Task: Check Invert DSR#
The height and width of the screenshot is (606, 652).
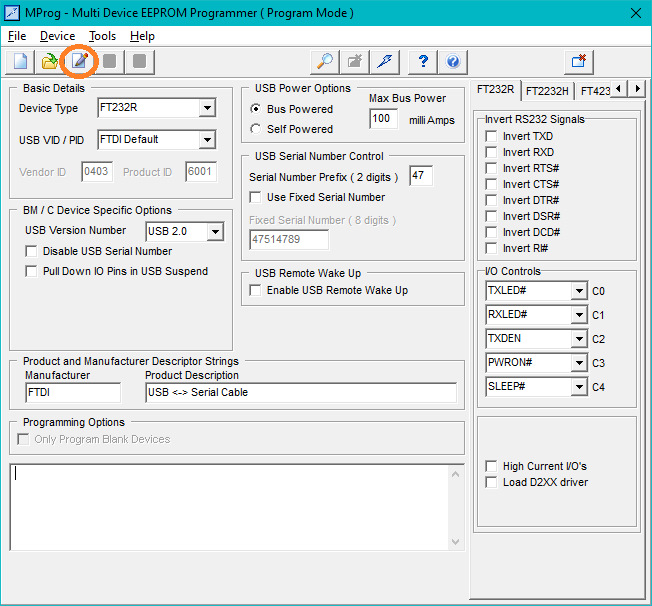Action: 491,216
